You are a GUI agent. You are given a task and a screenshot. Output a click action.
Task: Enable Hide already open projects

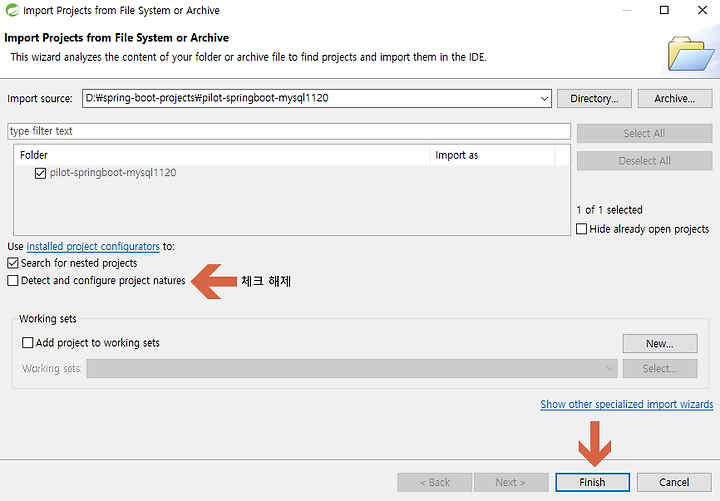coord(581,229)
